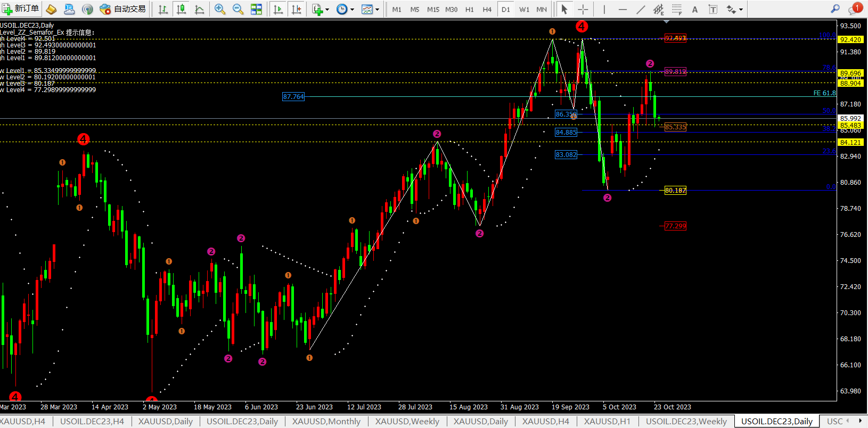Select the H1 timeframe

tap(469, 9)
